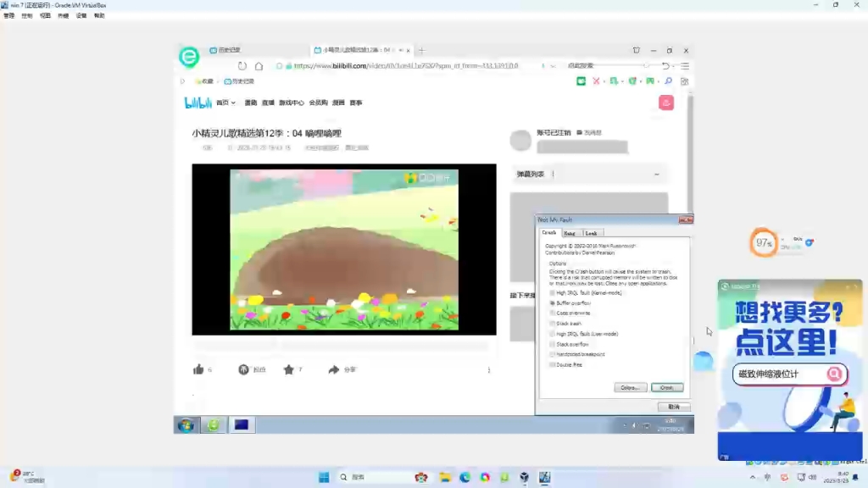Click the undo closed tab arrow icon
This screenshot has width=868, height=488.
[665, 66]
